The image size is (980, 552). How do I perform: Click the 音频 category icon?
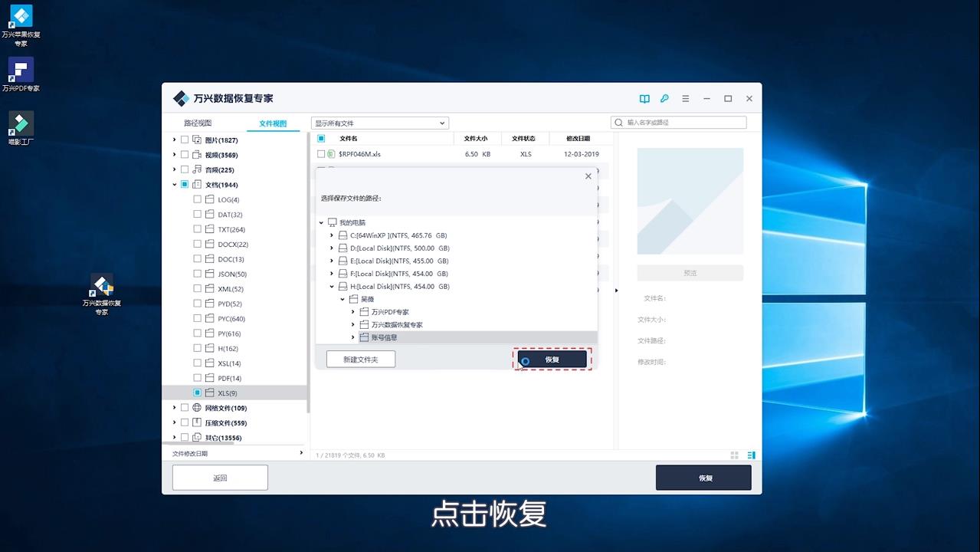coord(197,169)
